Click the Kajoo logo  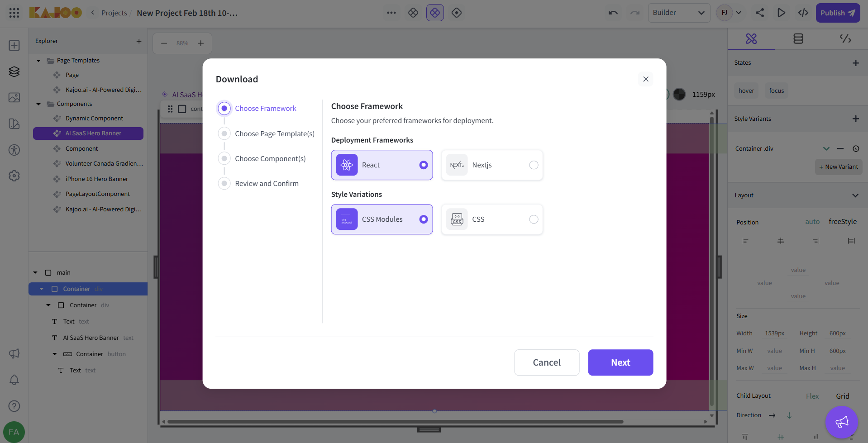[x=55, y=13]
